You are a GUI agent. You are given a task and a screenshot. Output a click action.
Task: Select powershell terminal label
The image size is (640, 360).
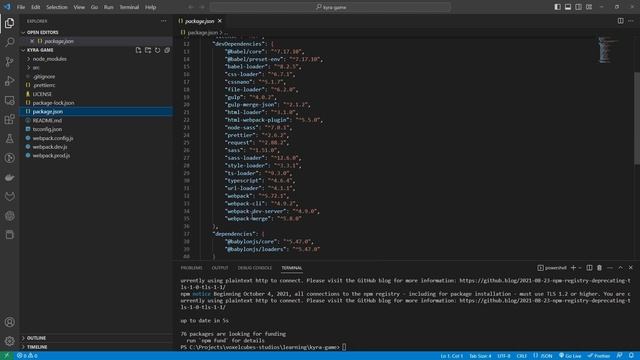pyautogui.click(x=552, y=268)
